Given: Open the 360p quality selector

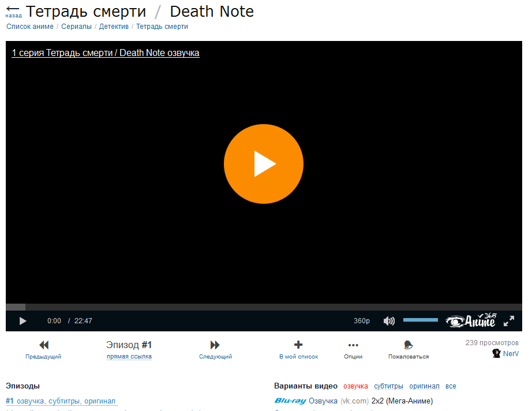Looking at the screenshot, I should pos(362,321).
